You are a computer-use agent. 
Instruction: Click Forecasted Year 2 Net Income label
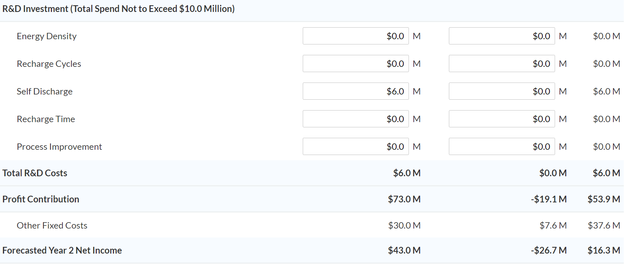(x=62, y=250)
